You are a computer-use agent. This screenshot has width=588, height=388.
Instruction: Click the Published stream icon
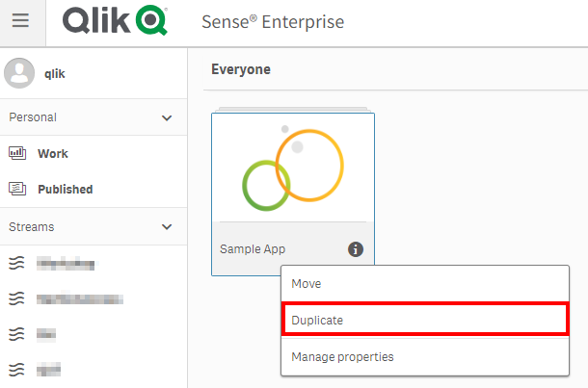[17, 189]
